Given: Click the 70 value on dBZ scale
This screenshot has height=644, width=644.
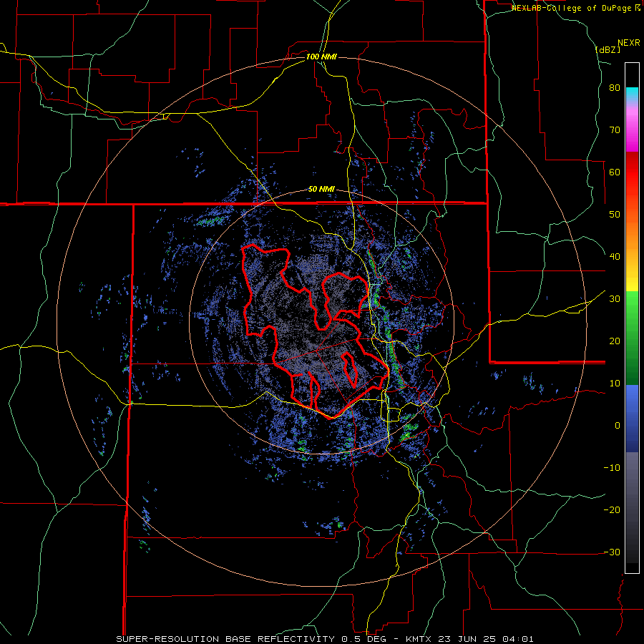Looking at the screenshot, I should point(615,130).
